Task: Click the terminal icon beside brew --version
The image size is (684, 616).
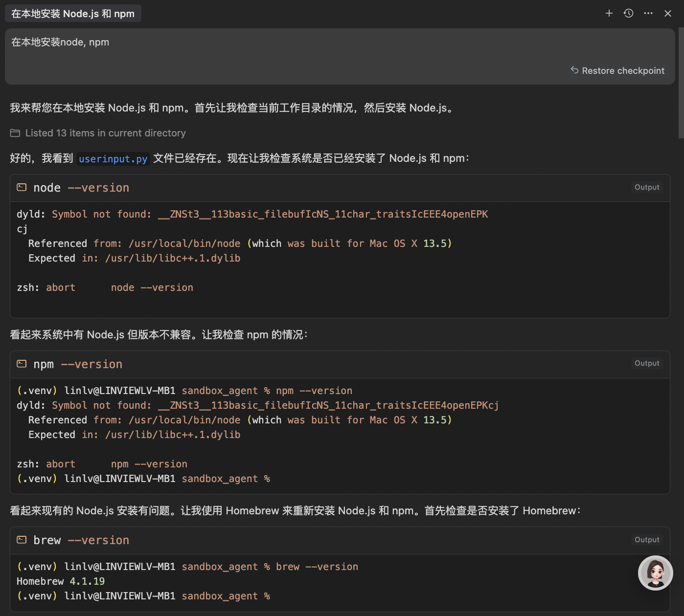Action: point(22,540)
